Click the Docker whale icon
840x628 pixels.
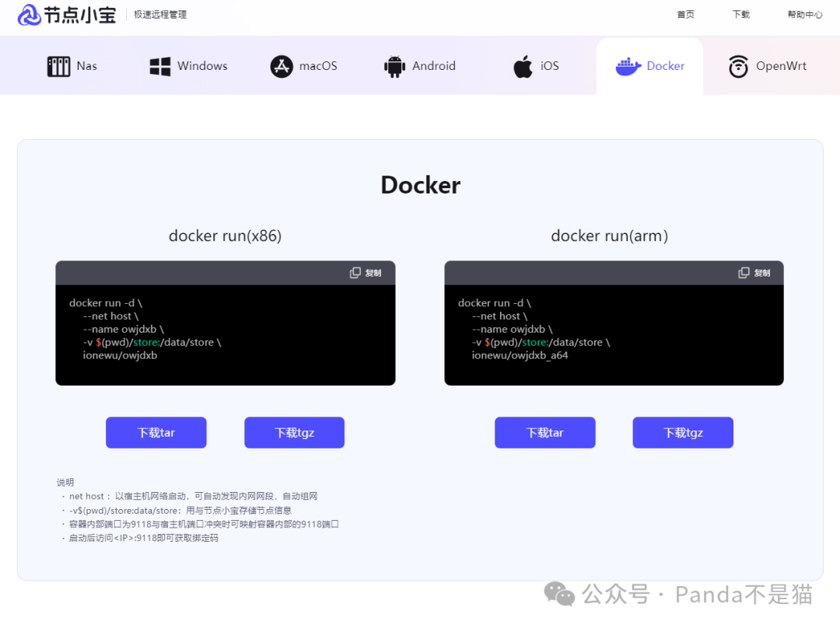click(628, 66)
